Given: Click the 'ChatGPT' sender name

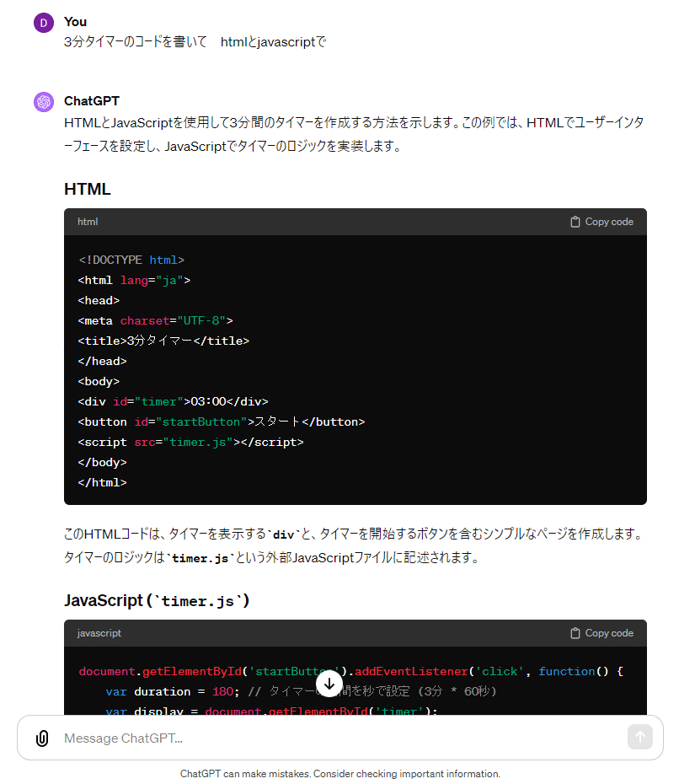Looking at the screenshot, I should [x=92, y=101].
